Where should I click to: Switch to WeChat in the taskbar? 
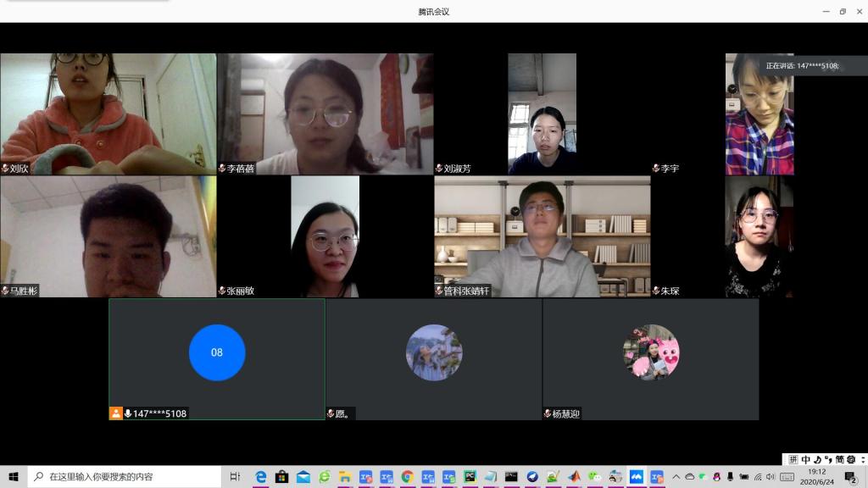[595, 477]
